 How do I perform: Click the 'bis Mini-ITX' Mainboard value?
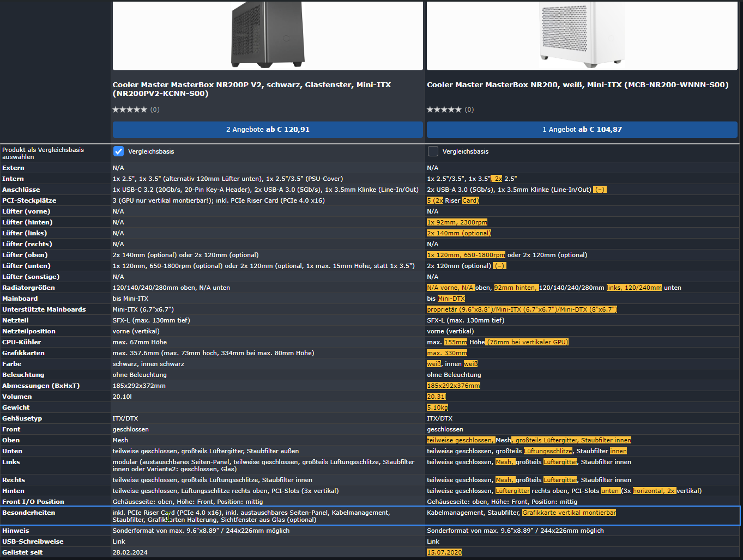(x=130, y=299)
